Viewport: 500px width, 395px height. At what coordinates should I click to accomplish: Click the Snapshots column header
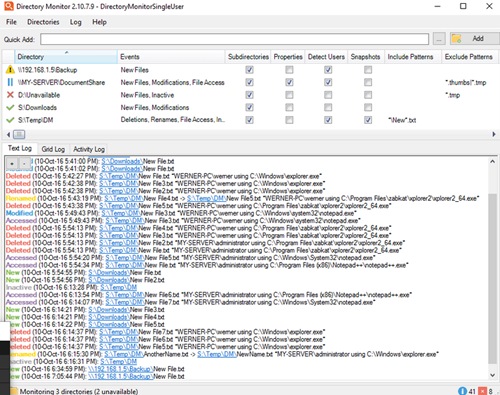366,57
